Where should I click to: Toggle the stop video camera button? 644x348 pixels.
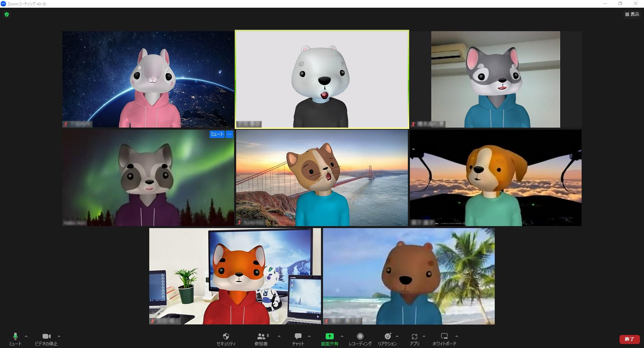(46, 336)
